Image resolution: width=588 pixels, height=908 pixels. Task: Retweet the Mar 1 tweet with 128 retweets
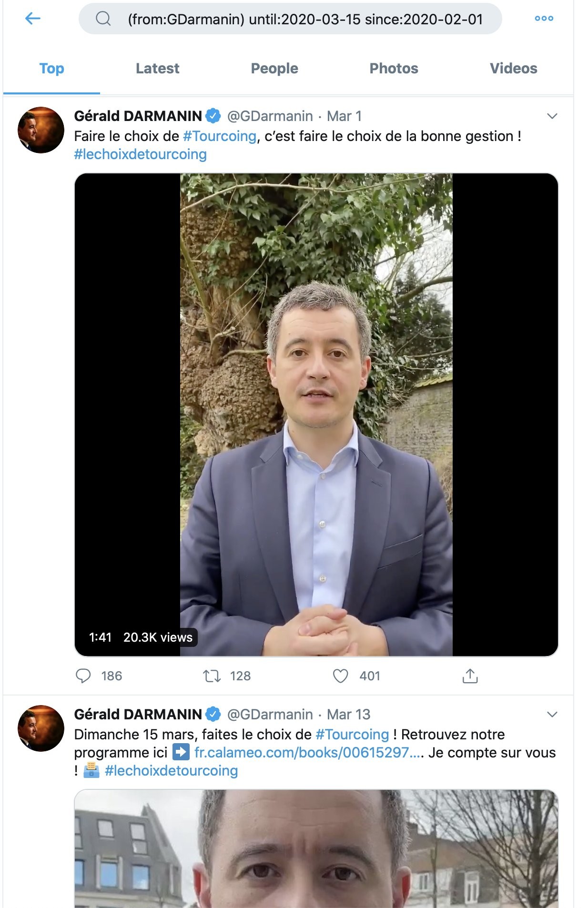212,676
